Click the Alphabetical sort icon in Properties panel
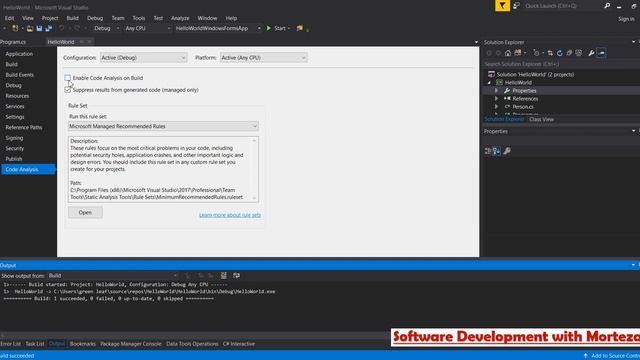Image resolution: width=640 pixels, height=360 pixels. [x=497, y=151]
